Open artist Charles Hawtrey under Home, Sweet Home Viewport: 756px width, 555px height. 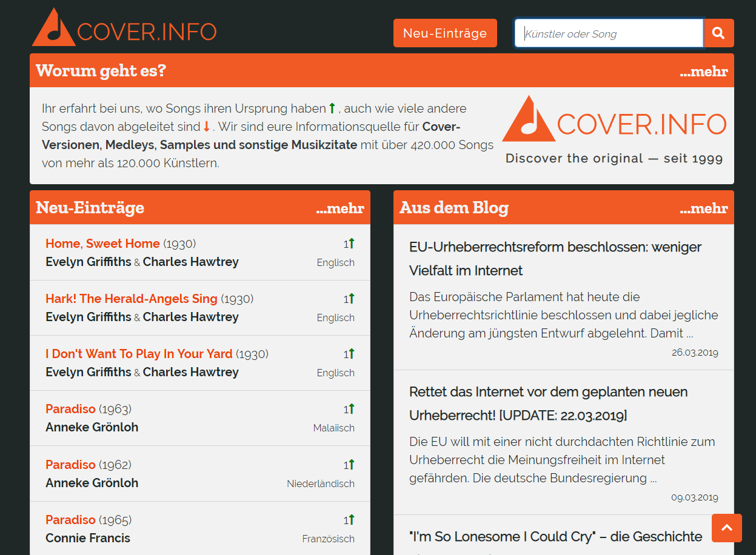click(x=191, y=262)
